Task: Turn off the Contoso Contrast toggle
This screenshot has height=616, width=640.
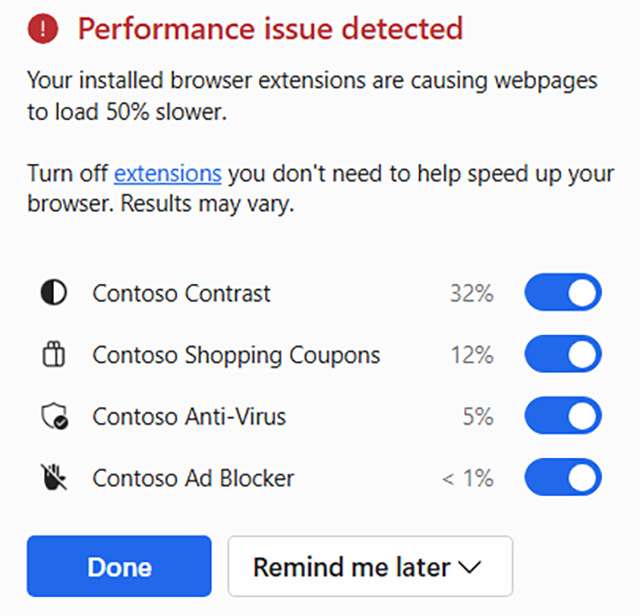Action: [x=563, y=293]
